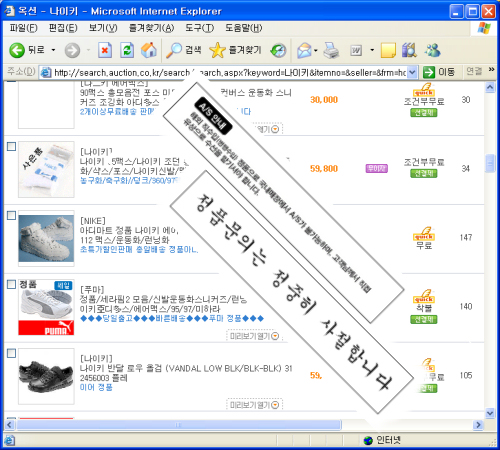
Task: Click the quick delivery icon in NIKE 147 row
Action: tap(424, 234)
